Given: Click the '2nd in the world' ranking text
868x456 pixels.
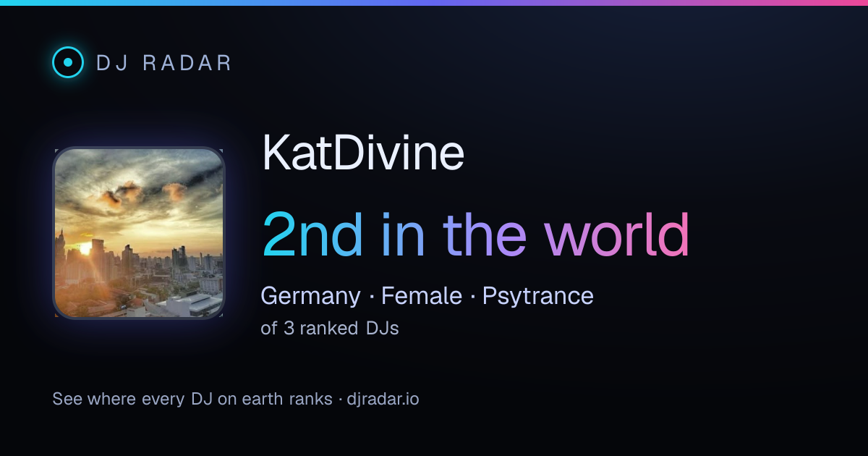Looking at the screenshot, I should (x=475, y=235).
